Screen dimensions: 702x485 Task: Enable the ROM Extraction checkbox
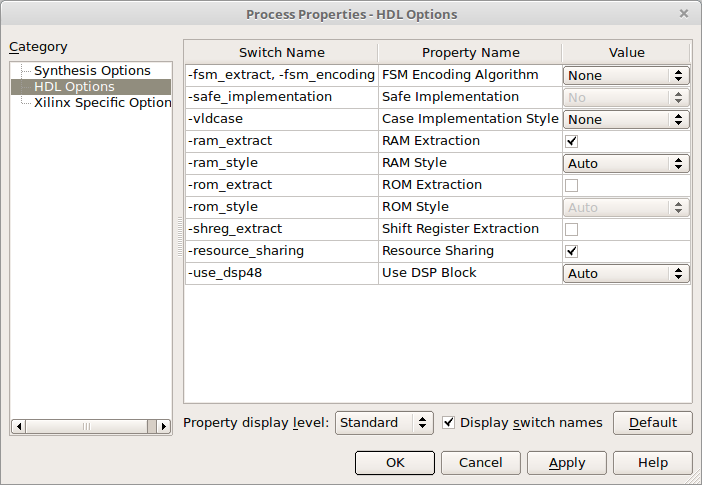[572, 185]
